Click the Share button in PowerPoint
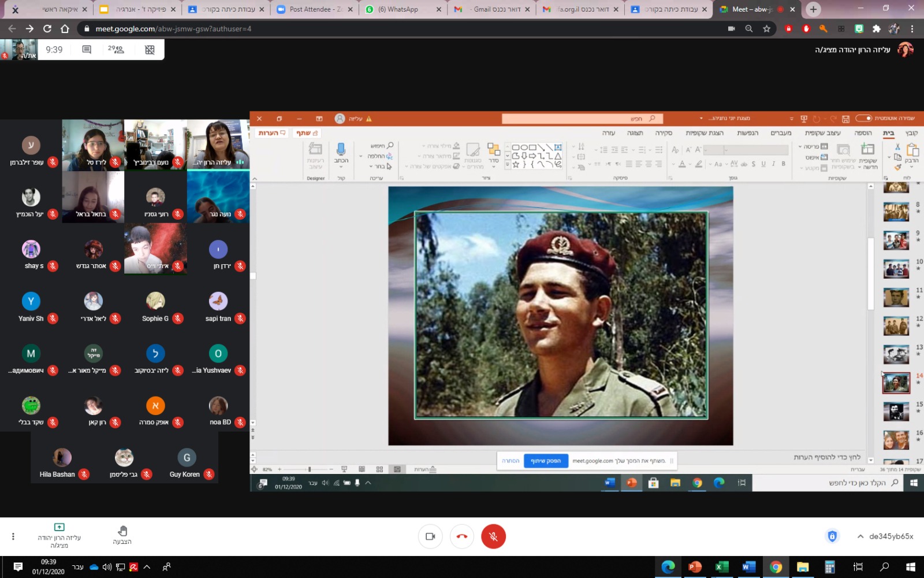 [x=307, y=133]
